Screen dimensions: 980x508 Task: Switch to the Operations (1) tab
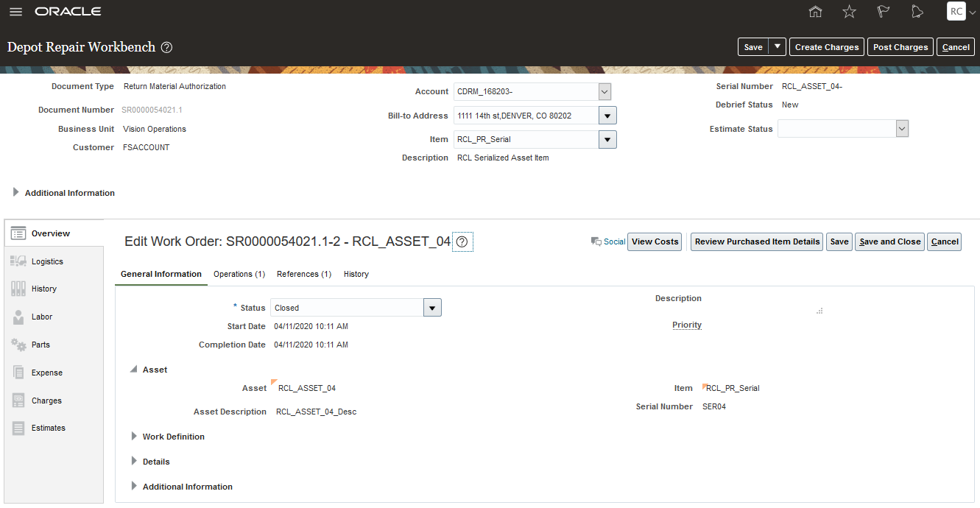click(239, 274)
